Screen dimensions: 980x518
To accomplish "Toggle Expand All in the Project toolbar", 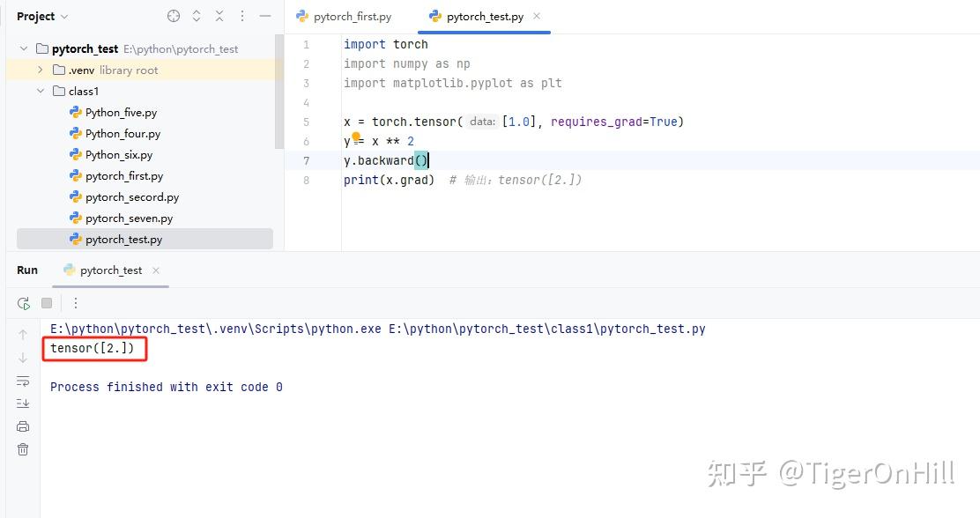I will [x=196, y=15].
